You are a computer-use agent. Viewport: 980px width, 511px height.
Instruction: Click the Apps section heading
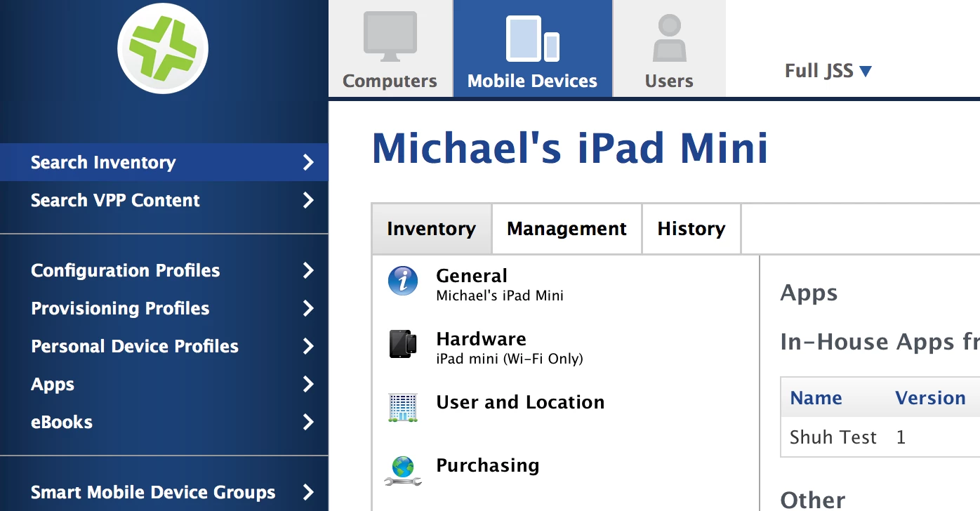tap(809, 293)
